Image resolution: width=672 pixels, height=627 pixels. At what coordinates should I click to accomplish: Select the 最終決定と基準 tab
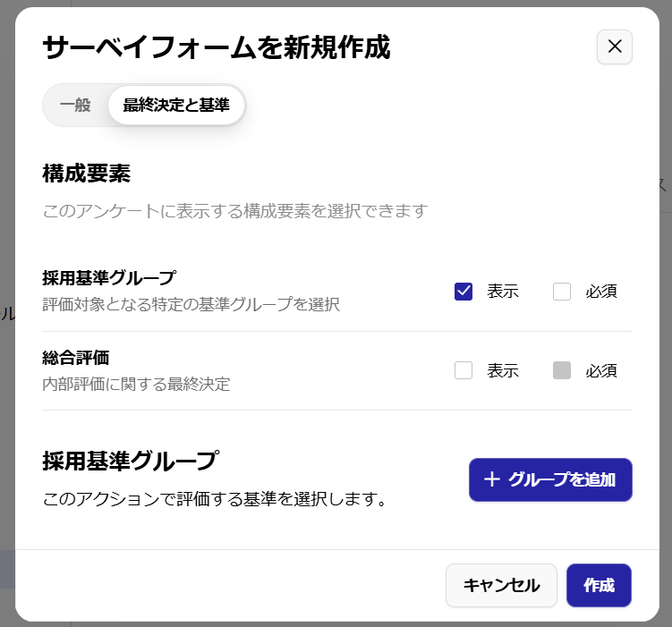[x=176, y=105]
